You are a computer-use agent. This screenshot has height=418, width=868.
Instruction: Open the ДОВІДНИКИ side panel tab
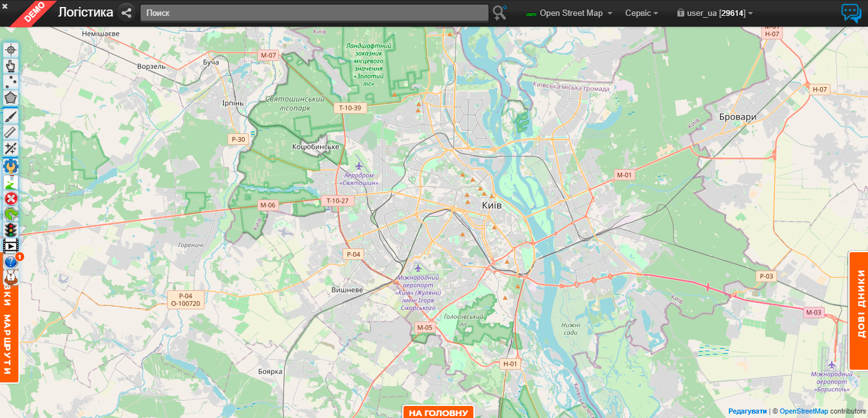coord(860,311)
